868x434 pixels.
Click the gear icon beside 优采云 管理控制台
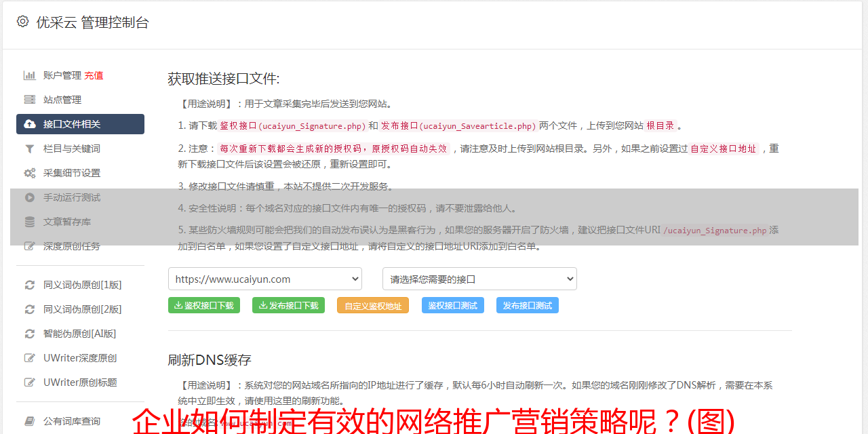point(22,22)
